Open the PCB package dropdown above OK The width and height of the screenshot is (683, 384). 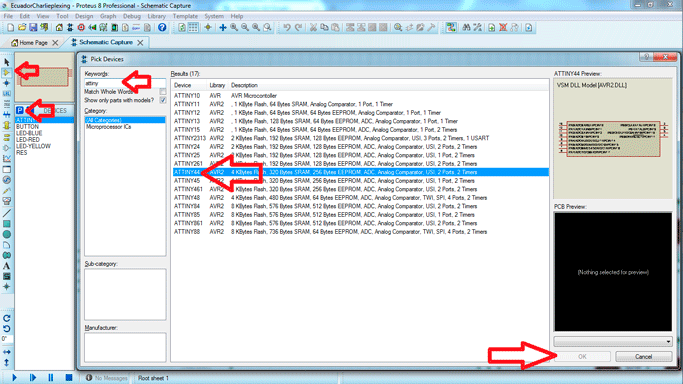613,341
